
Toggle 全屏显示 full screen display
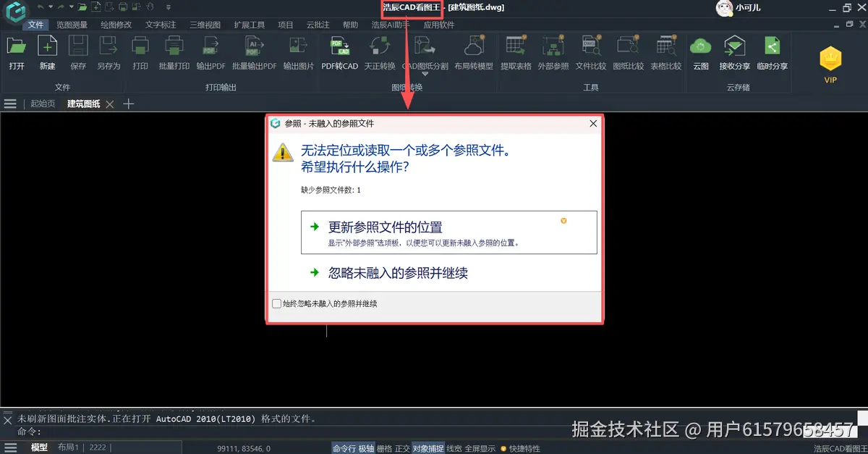[x=480, y=448]
